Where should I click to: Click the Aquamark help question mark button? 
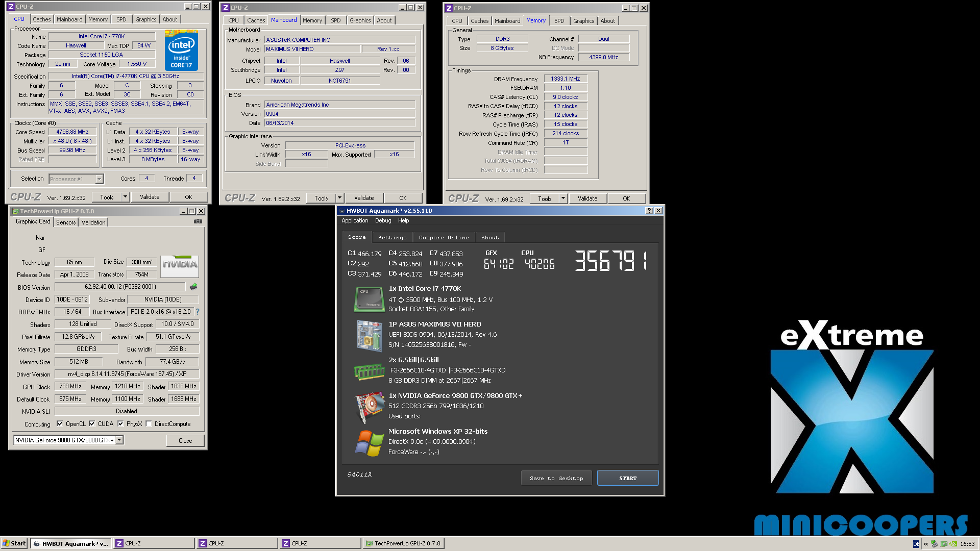click(x=649, y=211)
